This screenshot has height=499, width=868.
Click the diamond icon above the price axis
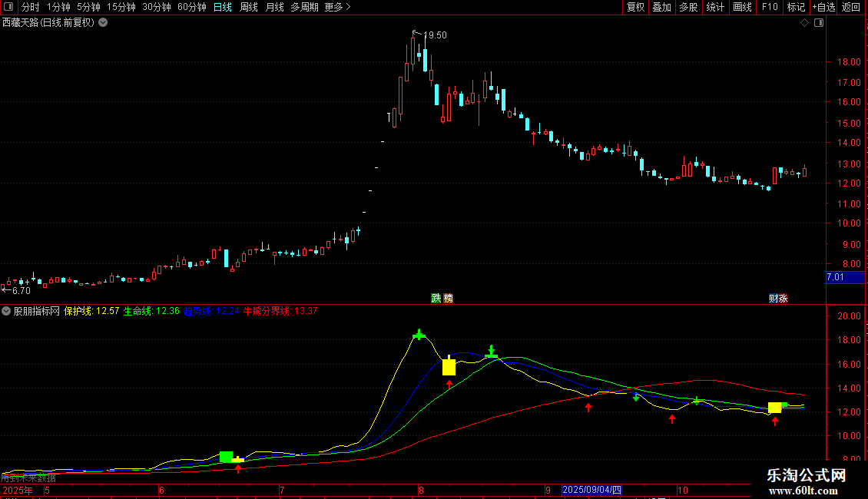coord(805,23)
